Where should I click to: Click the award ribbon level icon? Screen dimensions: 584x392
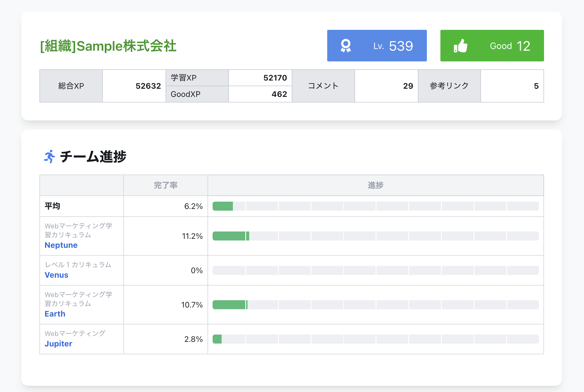coord(346,46)
